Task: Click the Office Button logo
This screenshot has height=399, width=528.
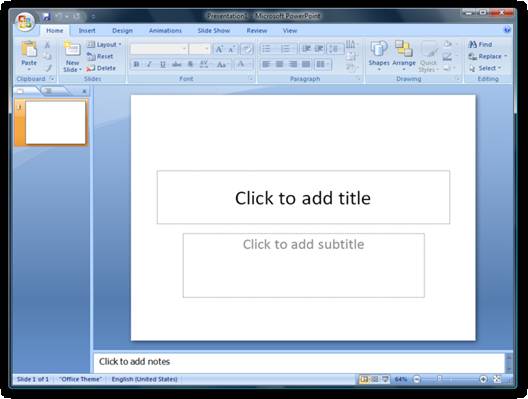Action: [x=25, y=22]
